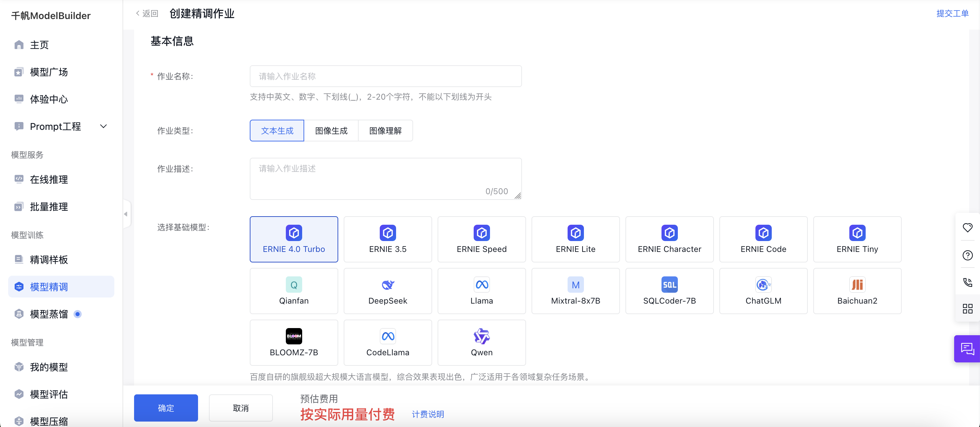The height and width of the screenshot is (427, 980).
Task: Click the 作业描述 text area
Action: pos(386,179)
